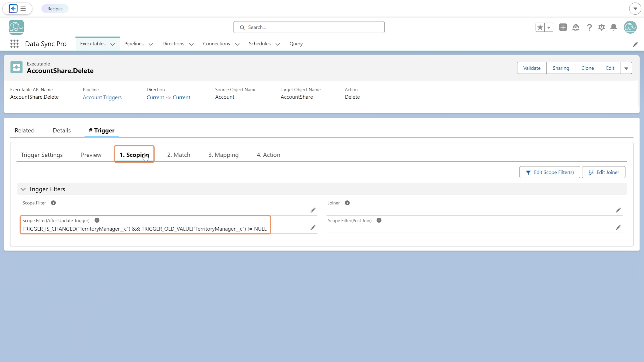The height and width of the screenshot is (362, 644).
Task: Expand the Connections tab chevron
Action: coord(237,44)
